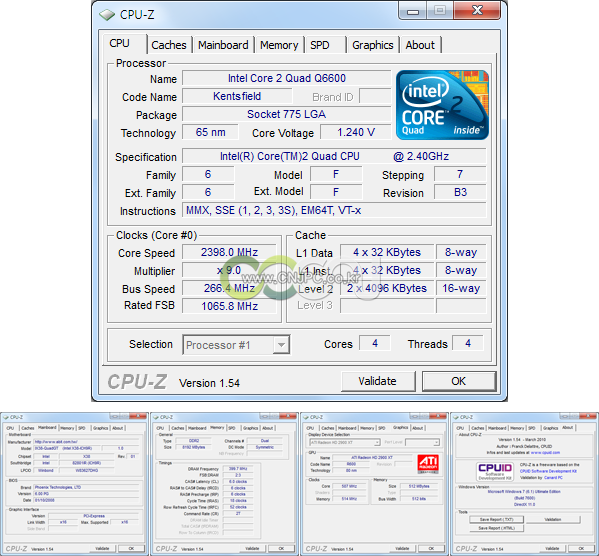Switch to the Mainboard tab in large window
The width and height of the screenshot is (599, 556).
(x=223, y=45)
